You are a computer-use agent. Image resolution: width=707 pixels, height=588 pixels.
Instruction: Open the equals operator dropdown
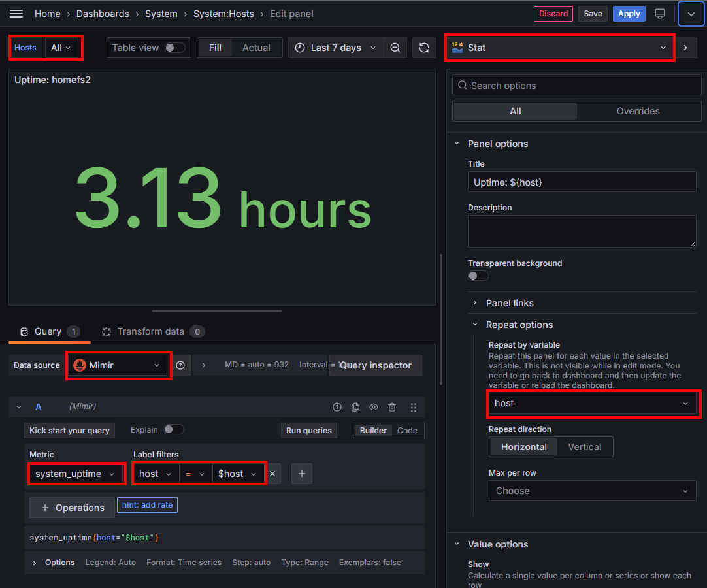coord(195,474)
